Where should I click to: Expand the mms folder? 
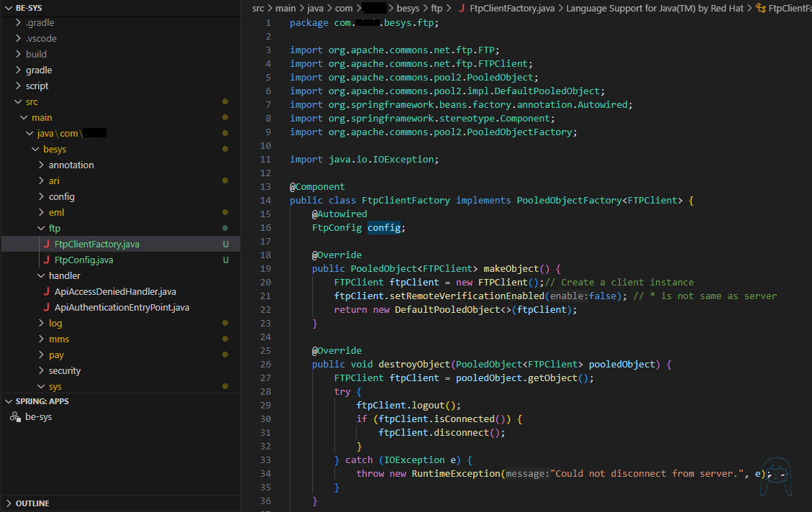tap(42, 339)
